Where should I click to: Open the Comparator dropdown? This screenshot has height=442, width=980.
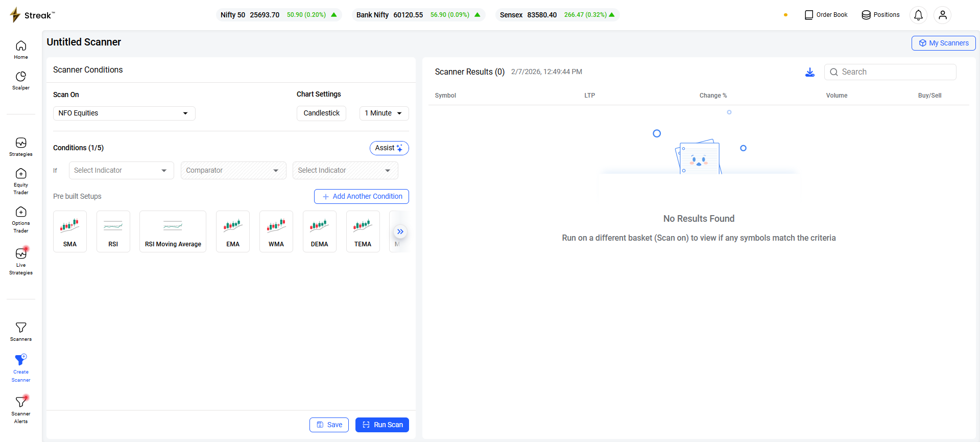(x=233, y=171)
